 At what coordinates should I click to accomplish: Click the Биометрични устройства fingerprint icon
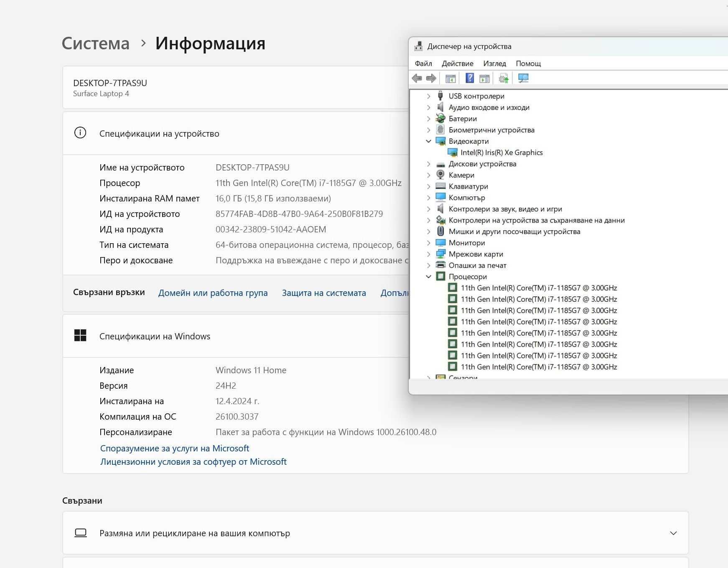coord(440,130)
